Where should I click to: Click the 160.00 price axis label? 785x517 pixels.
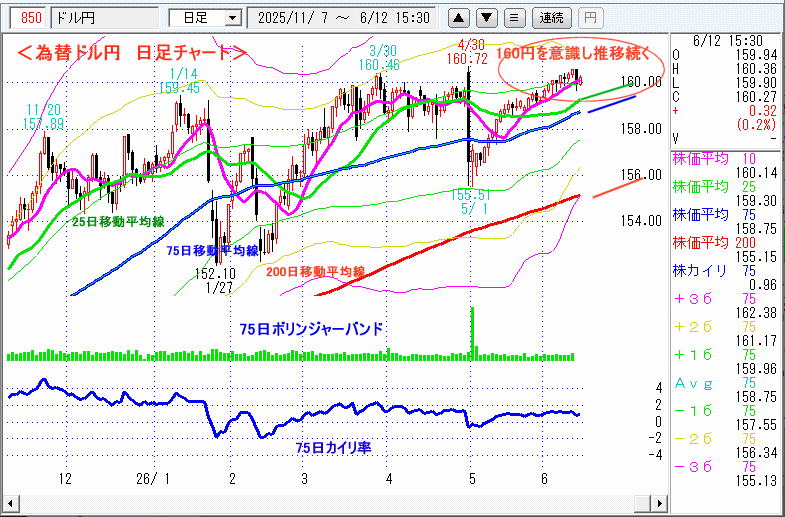pyautogui.click(x=641, y=82)
